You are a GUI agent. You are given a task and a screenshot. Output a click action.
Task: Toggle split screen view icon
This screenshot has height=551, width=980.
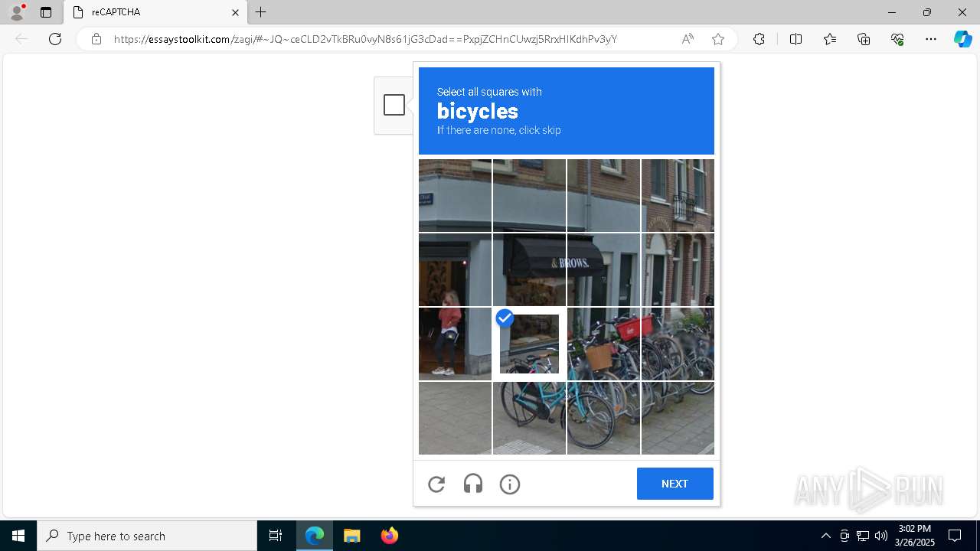click(x=795, y=39)
